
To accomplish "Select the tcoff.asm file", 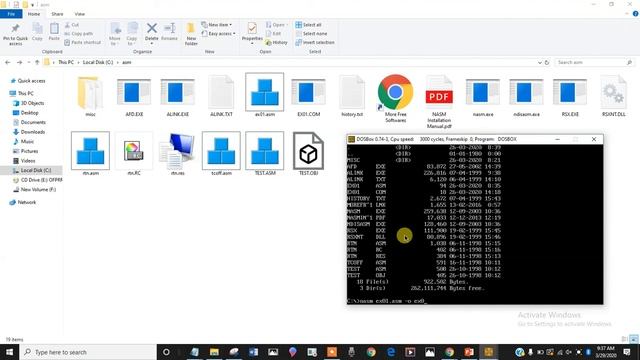I will [x=221, y=154].
